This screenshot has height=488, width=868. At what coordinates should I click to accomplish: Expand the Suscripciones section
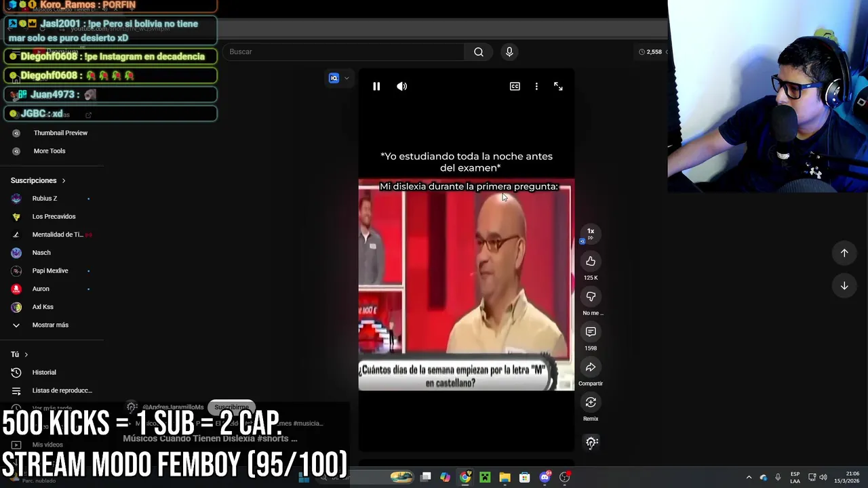point(38,180)
